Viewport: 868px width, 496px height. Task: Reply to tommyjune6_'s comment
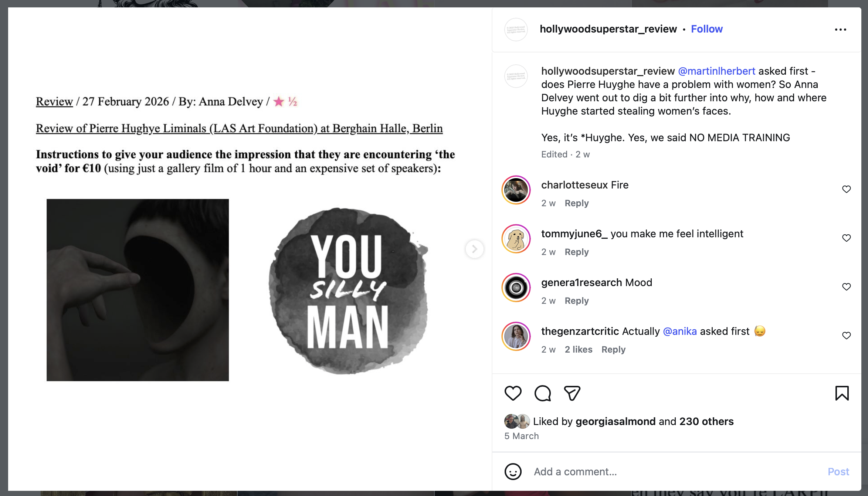pos(576,252)
